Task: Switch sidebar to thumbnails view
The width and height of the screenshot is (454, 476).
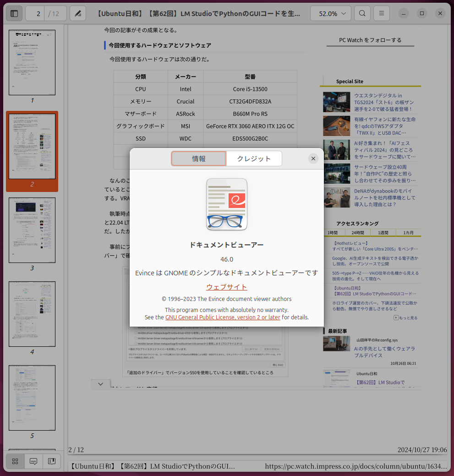Action: (x=15, y=461)
